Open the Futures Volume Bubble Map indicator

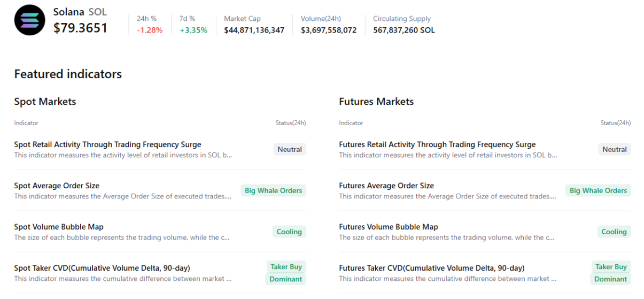click(x=389, y=227)
